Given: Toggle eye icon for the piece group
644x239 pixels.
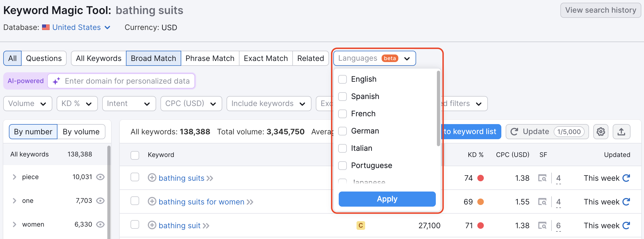Looking at the screenshot, I should coord(100,177).
